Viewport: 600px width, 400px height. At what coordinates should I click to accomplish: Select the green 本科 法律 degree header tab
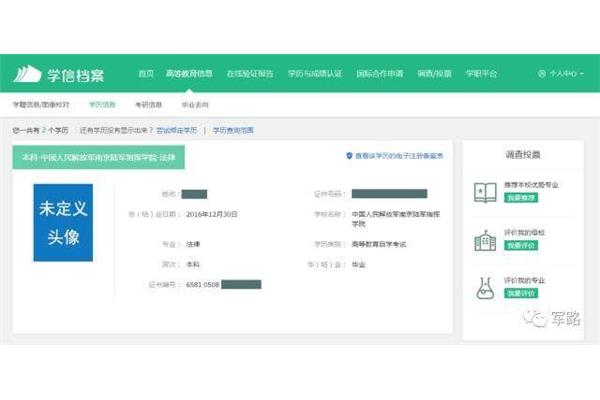tap(99, 157)
